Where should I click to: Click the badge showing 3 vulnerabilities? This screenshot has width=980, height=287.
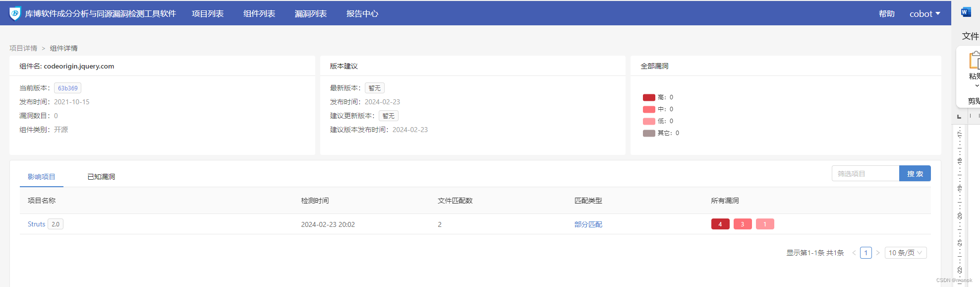743,224
